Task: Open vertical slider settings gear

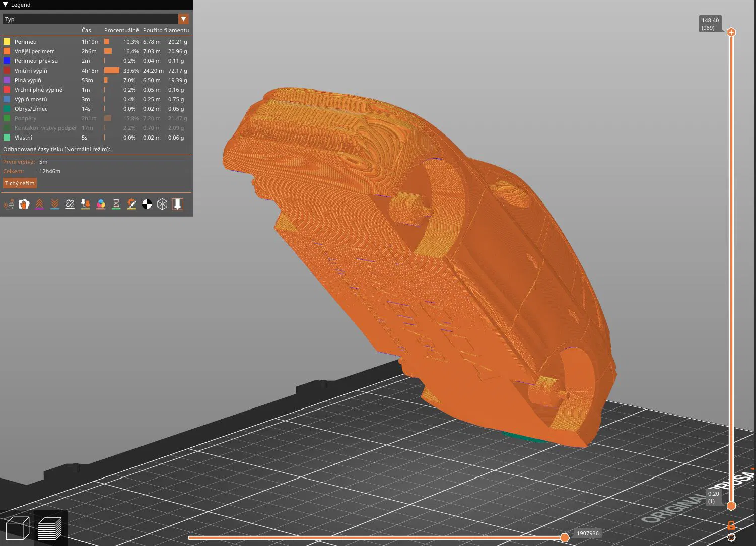Action: point(731,537)
